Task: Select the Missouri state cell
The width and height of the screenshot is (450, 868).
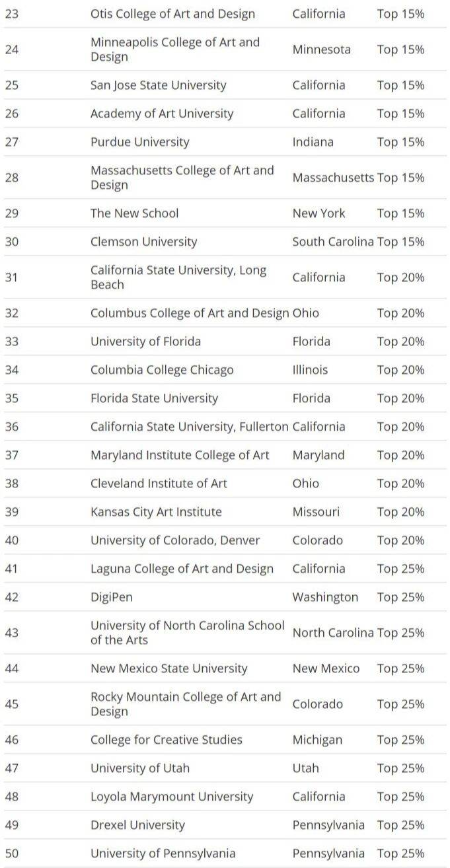Action: 316,512
